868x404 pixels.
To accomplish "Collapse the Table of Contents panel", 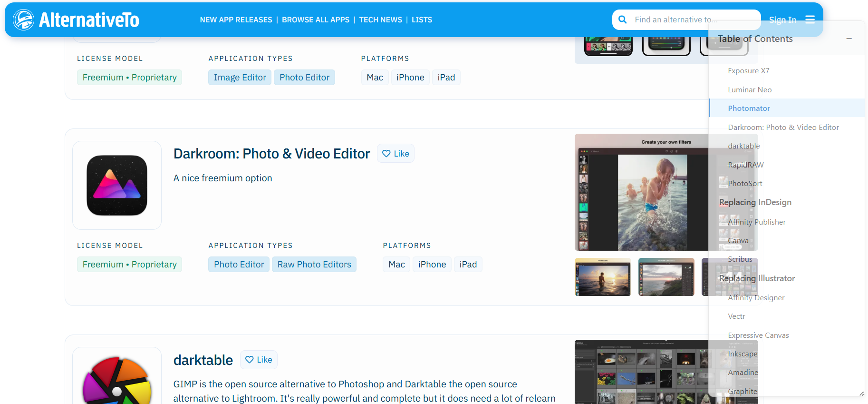I will pyautogui.click(x=849, y=39).
